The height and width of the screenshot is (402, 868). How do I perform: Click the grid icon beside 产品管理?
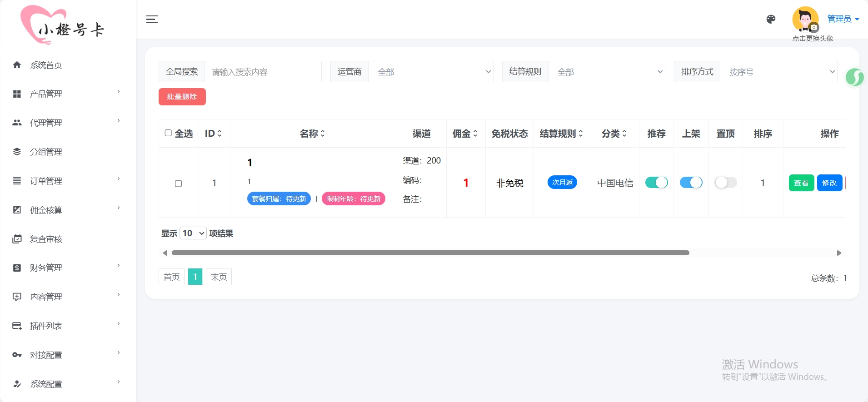tap(17, 94)
